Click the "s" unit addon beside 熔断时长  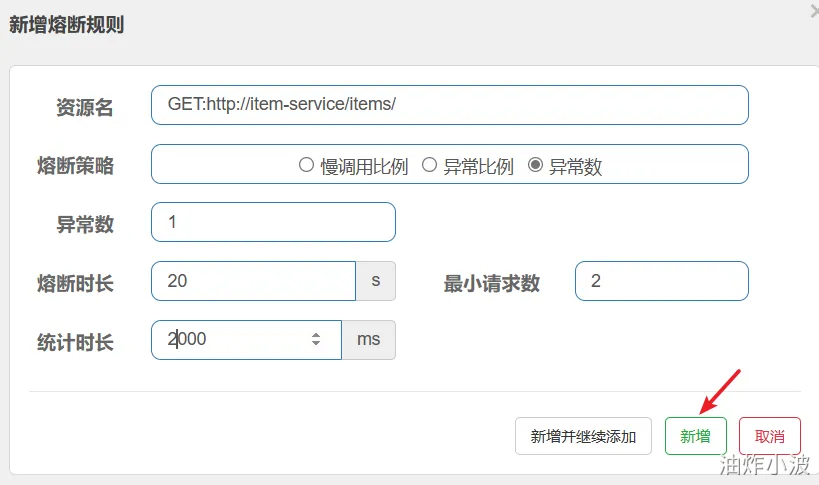click(x=376, y=281)
